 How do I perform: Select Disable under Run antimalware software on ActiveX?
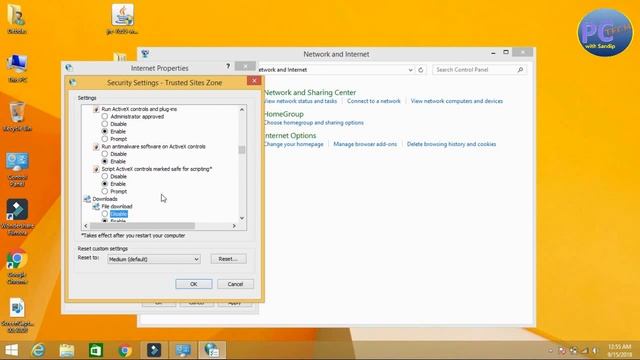[x=105, y=154]
